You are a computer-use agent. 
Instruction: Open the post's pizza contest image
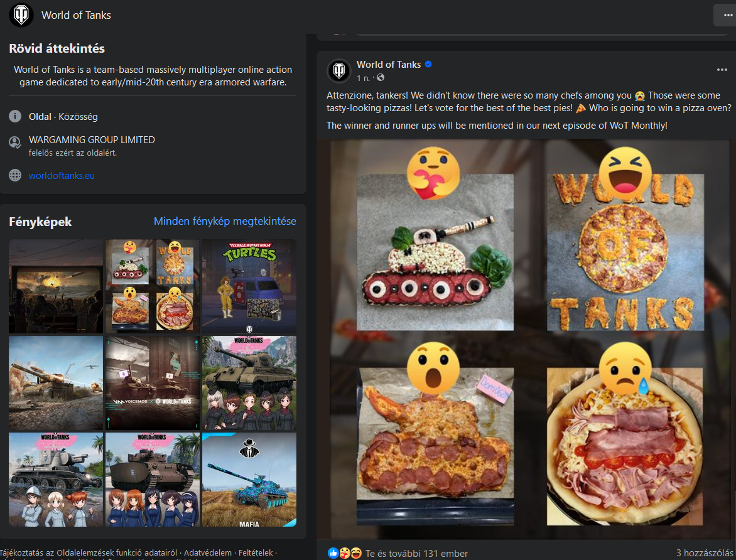[526, 340]
